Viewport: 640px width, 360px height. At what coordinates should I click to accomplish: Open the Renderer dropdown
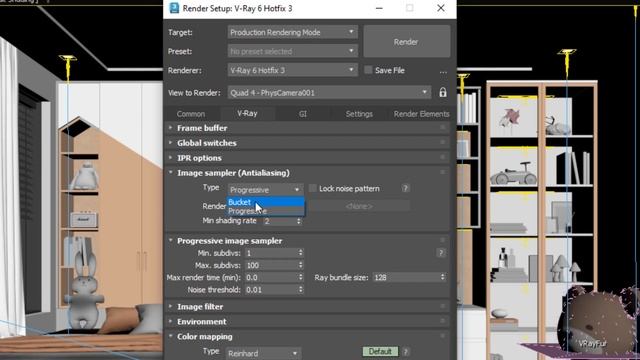[292, 70]
